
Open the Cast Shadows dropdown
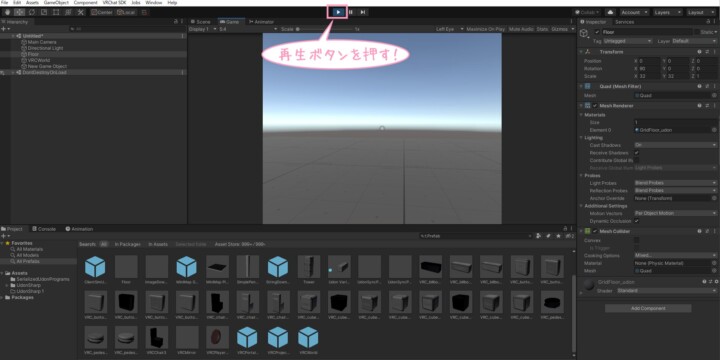pos(675,145)
